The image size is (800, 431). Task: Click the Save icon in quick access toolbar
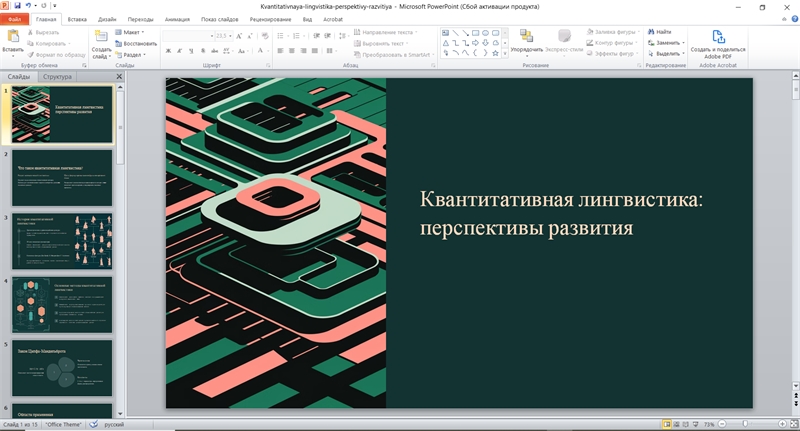[x=17, y=6]
